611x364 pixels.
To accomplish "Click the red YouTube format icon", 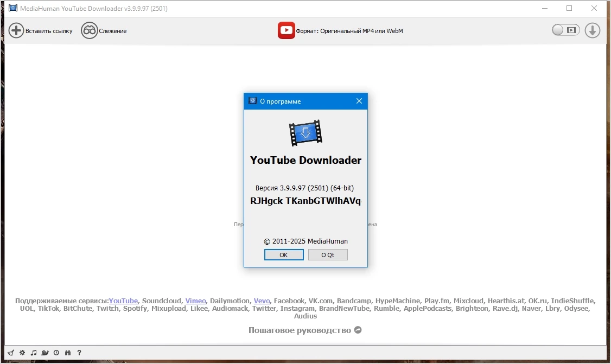I will pyautogui.click(x=286, y=30).
